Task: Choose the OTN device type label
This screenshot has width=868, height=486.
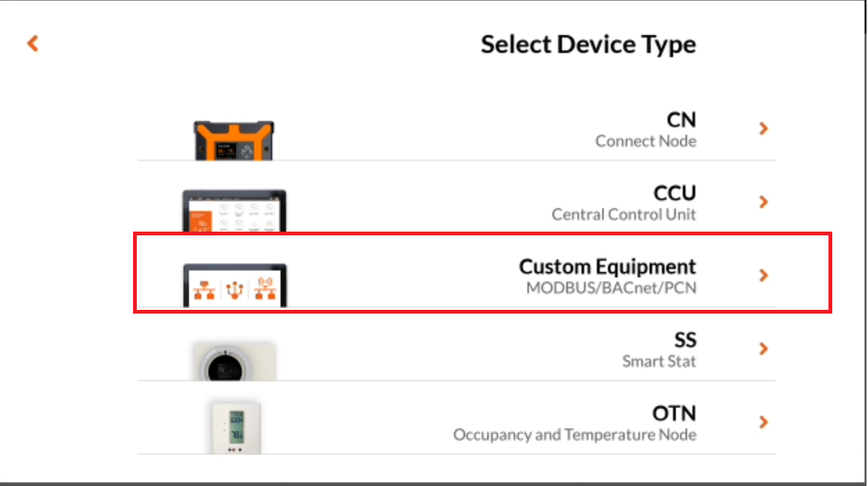Action: (674, 413)
